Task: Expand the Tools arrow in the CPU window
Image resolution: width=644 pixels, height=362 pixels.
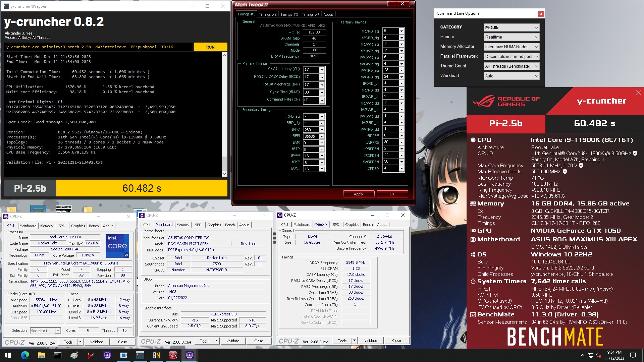Action: (80, 342)
